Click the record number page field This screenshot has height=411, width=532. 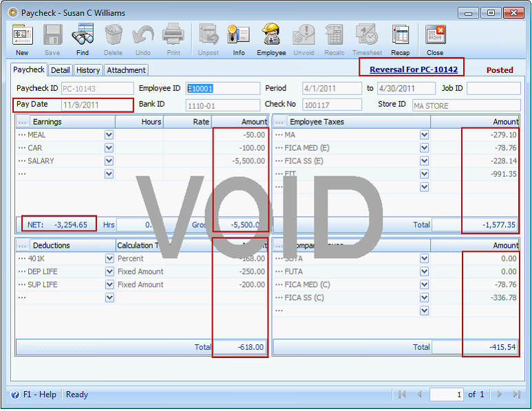click(x=447, y=394)
